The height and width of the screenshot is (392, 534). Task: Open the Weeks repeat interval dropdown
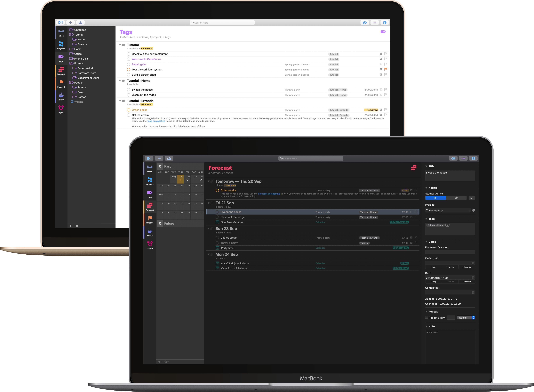click(x=466, y=317)
